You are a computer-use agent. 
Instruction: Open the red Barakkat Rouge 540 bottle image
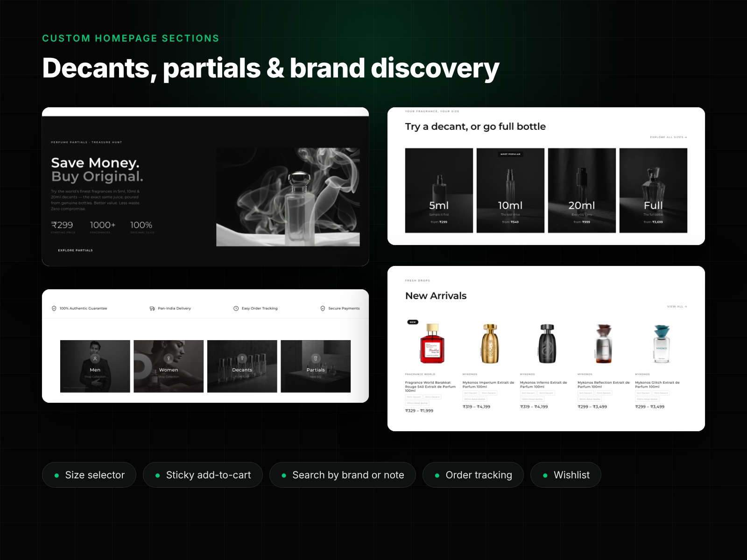[x=432, y=343]
